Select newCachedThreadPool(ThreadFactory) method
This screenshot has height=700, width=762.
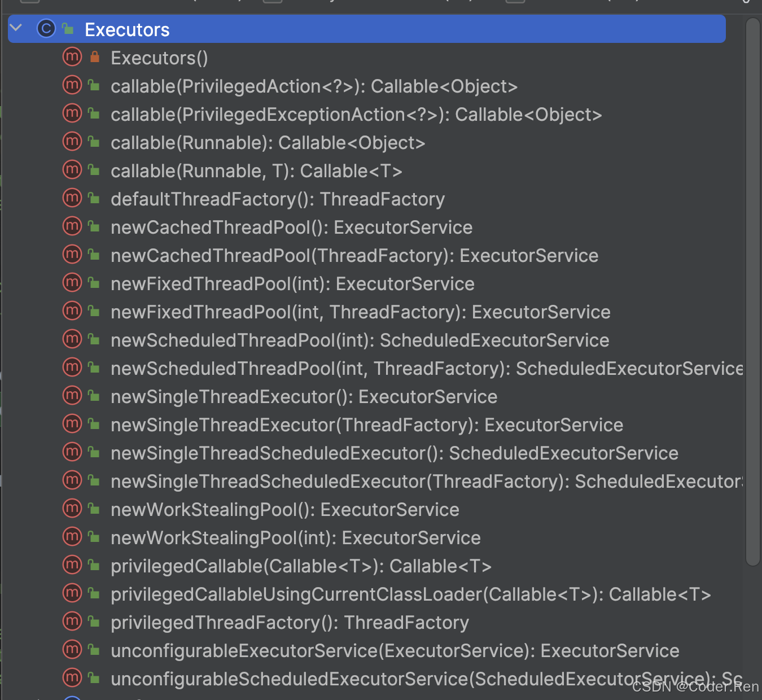point(354,256)
